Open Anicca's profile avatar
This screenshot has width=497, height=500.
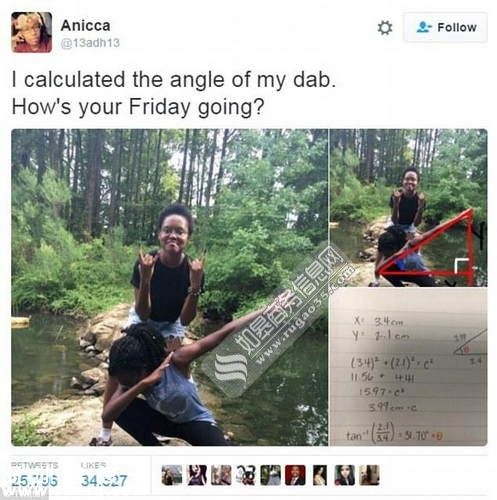click(32, 32)
